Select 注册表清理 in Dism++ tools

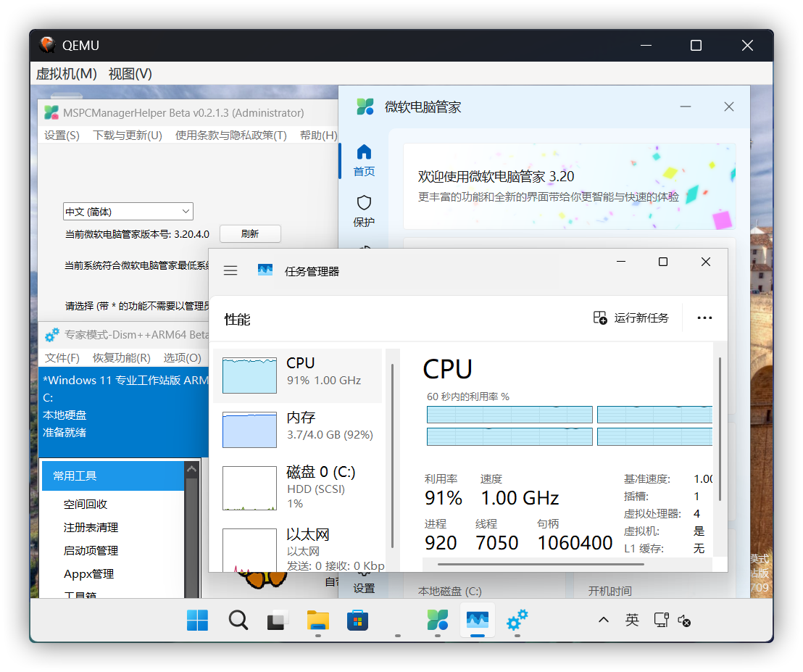click(91, 528)
